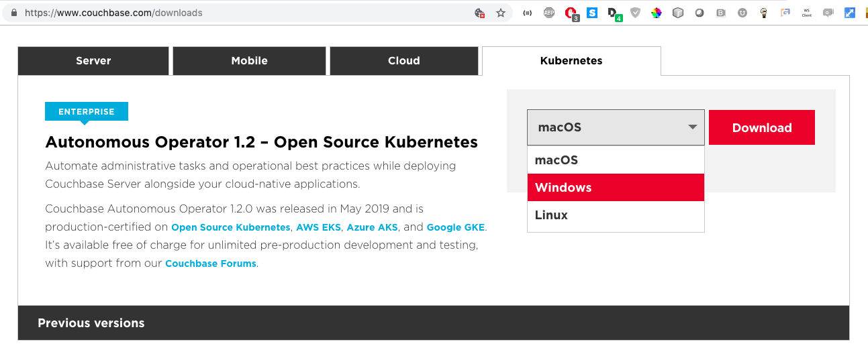Bookmark this page with the star icon
Screen dimensions: 868x356
(x=501, y=13)
